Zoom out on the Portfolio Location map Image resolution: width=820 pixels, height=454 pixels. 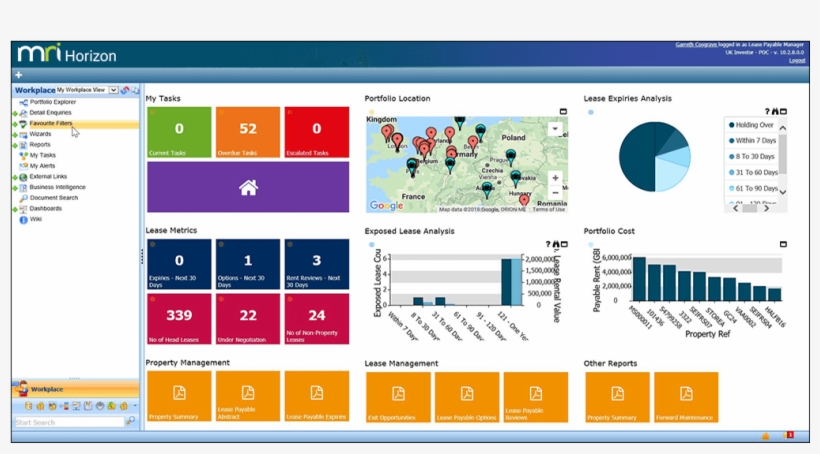(x=555, y=193)
